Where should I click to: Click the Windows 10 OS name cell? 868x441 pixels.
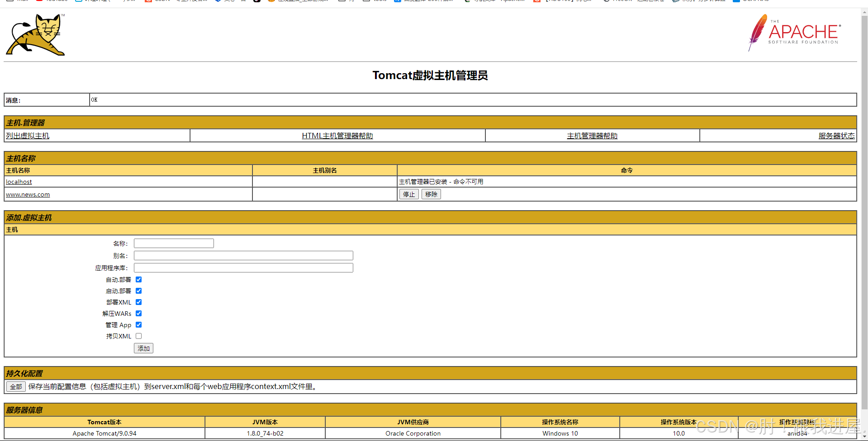(x=560, y=433)
